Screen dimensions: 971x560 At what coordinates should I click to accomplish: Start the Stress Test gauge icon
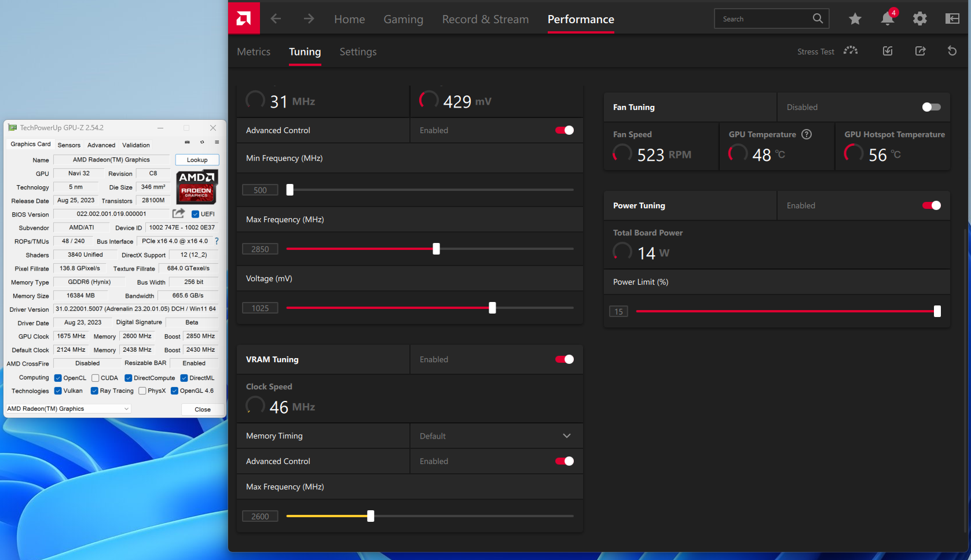coord(851,51)
